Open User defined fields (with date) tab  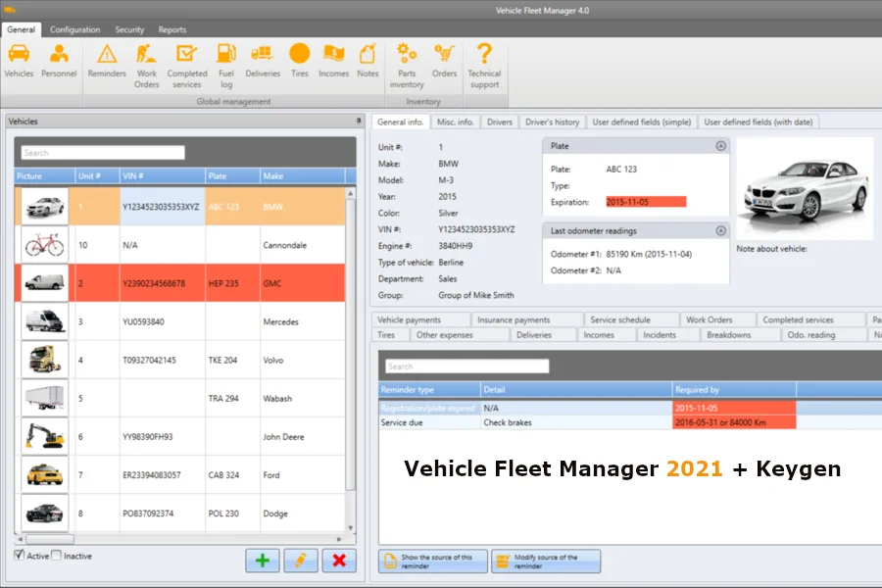pos(759,122)
